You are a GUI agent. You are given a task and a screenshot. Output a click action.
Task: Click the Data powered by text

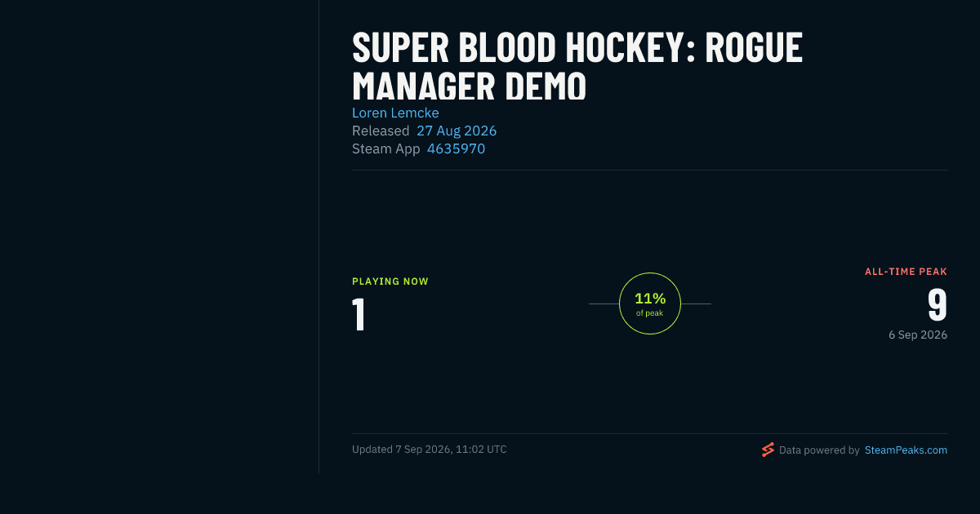click(x=819, y=450)
